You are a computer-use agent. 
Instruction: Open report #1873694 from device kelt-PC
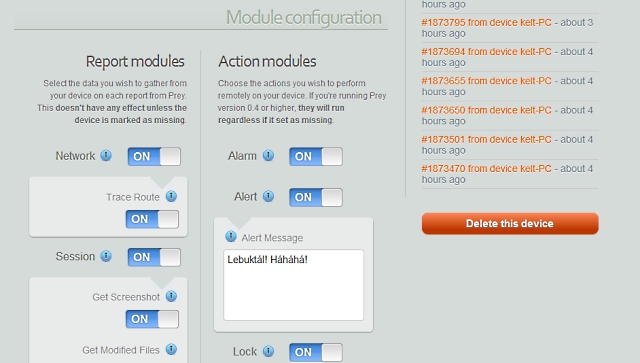pos(487,52)
